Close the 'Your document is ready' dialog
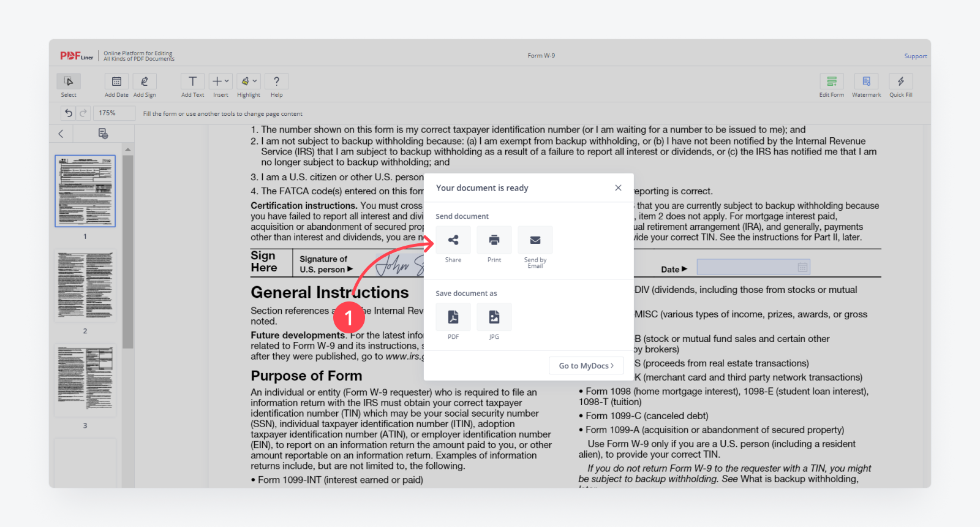Screen dimensions: 980x527 [x=618, y=188]
